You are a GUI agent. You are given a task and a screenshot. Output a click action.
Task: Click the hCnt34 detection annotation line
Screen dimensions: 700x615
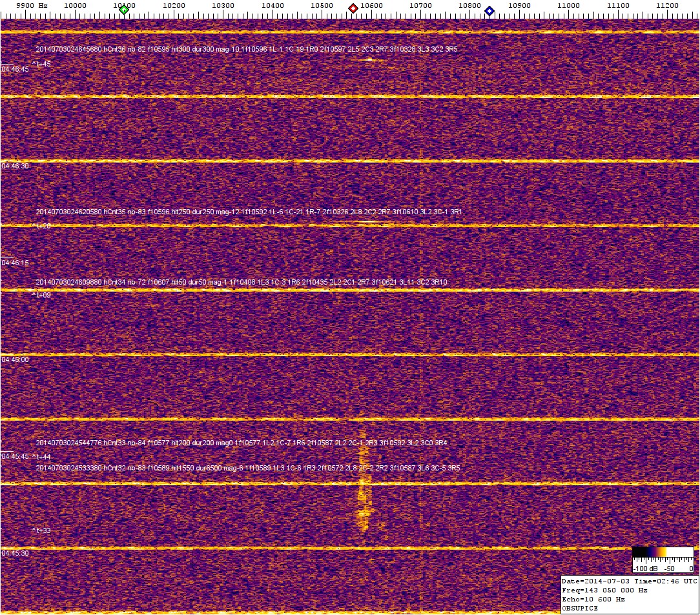242,283
